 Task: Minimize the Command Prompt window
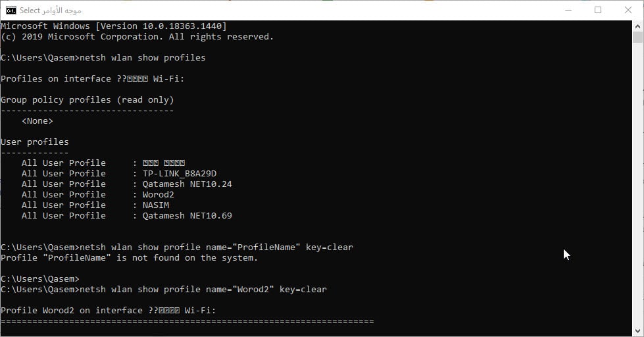click(x=567, y=10)
